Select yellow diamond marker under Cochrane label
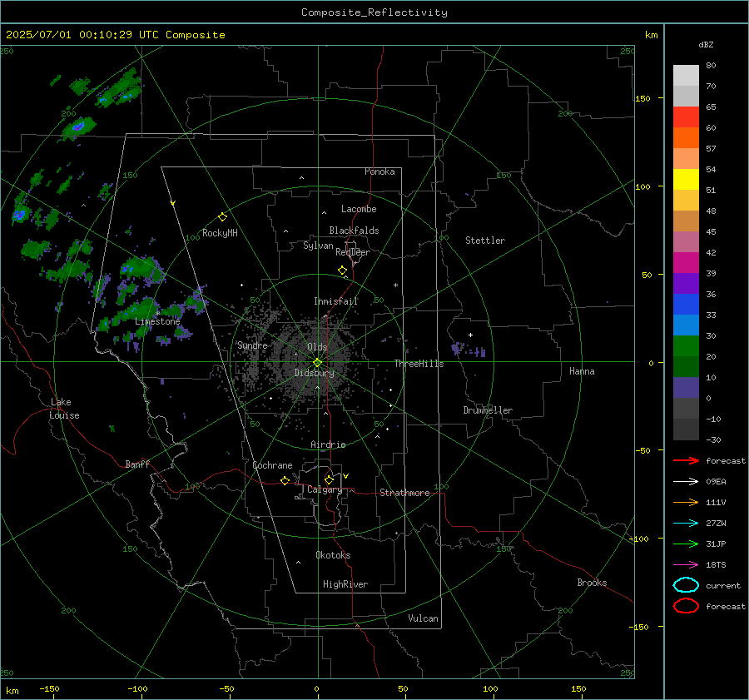The width and height of the screenshot is (749, 700). 285,480
